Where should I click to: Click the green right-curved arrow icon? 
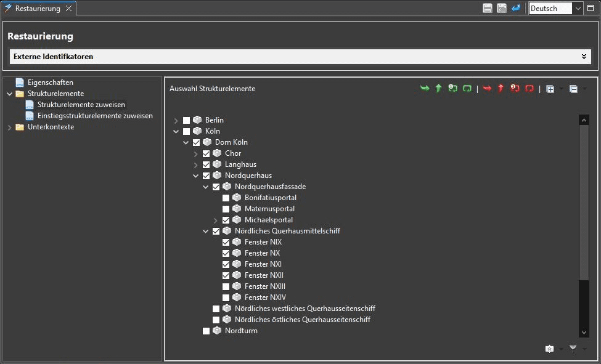(425, 89)
